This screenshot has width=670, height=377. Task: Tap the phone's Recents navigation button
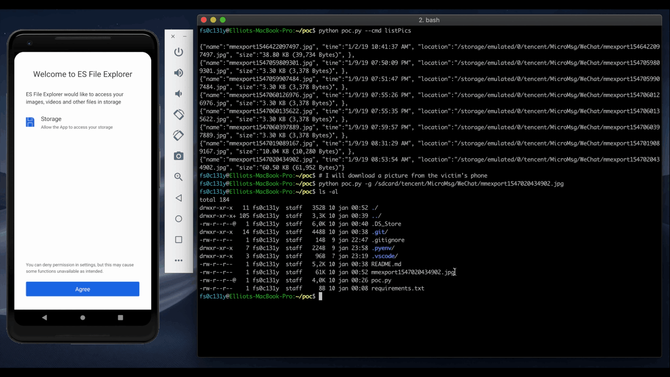pyautogui.click(x=120, y=318)
